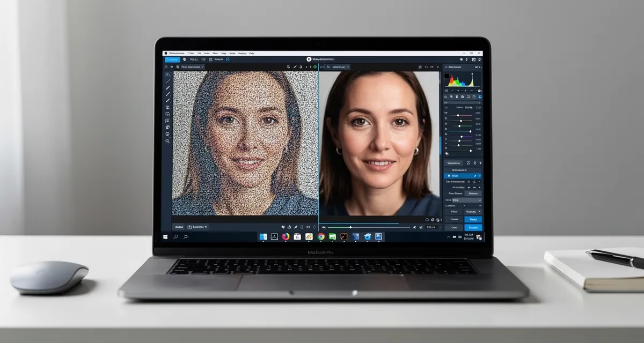
Task: Toggle the eye icon below the histogram
Action: point(479,91)
